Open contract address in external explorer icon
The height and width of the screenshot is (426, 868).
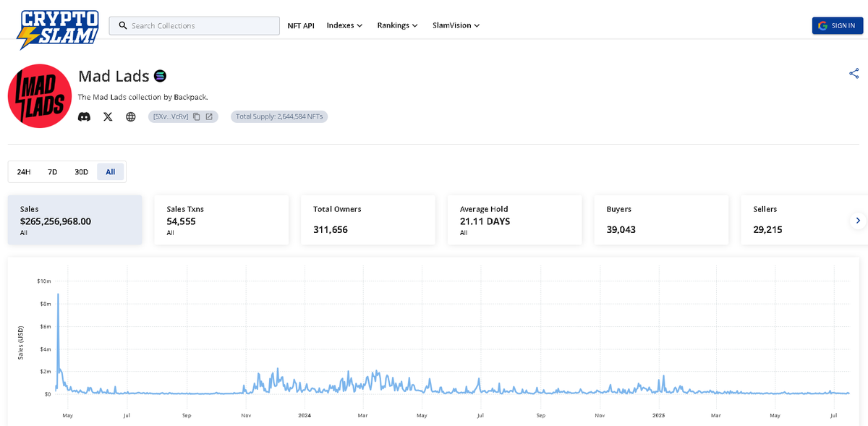point(209,116)
